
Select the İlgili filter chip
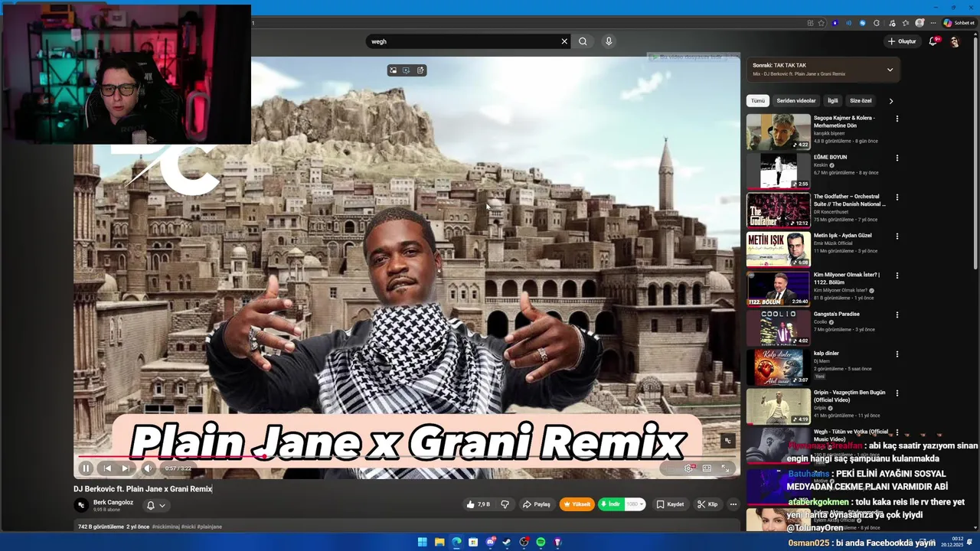(x=832, y=100)
